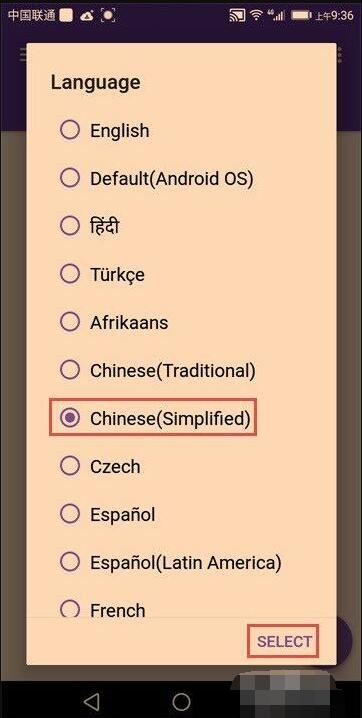
Task: Tap the Android back navigation icon
Action: (92, 701)
